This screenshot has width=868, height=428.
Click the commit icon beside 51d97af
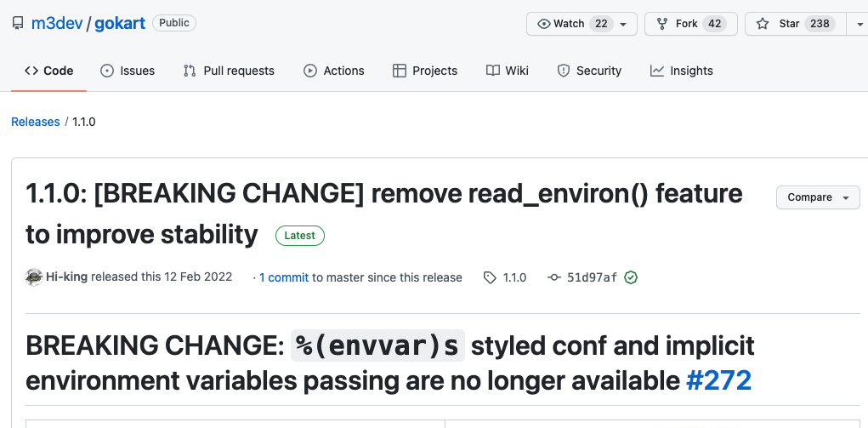point(554,277)
